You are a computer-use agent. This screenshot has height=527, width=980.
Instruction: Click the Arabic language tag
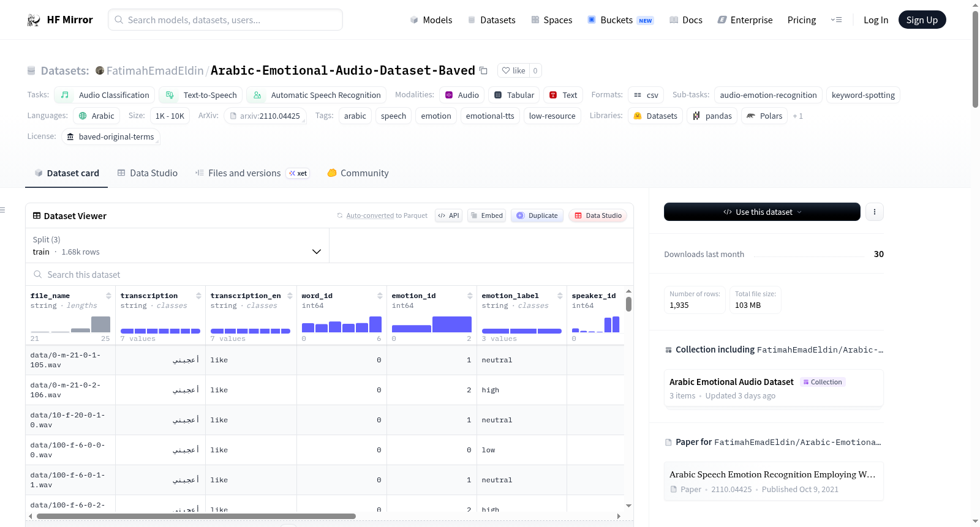(x=97, y=116)
